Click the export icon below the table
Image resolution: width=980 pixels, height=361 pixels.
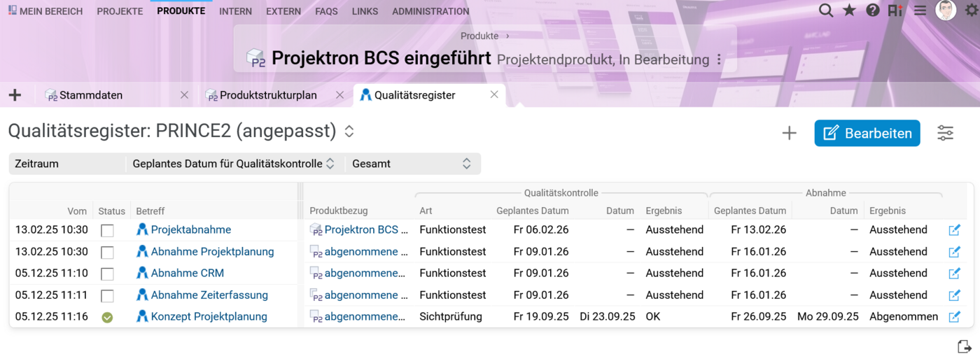964,346
